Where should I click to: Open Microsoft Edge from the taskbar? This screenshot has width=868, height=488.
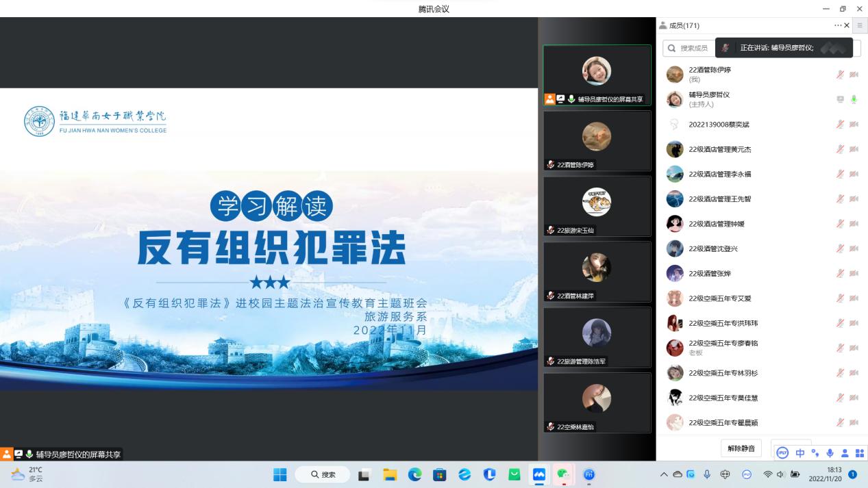point(415,474)
